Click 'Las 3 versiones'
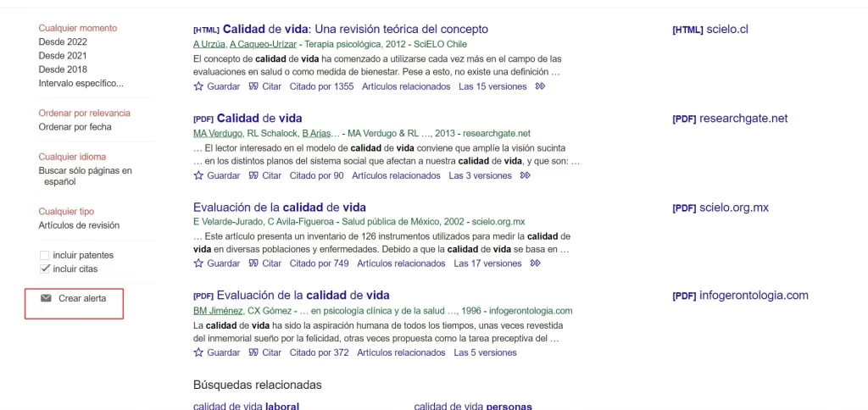The image size is (868, 410). 481,175
